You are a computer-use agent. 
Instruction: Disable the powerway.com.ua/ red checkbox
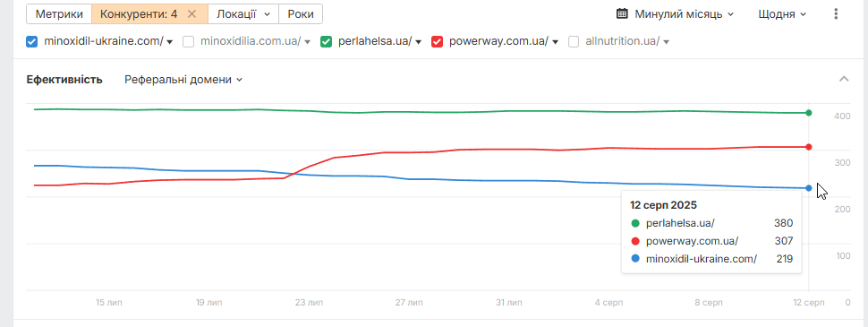coord(438,41)
